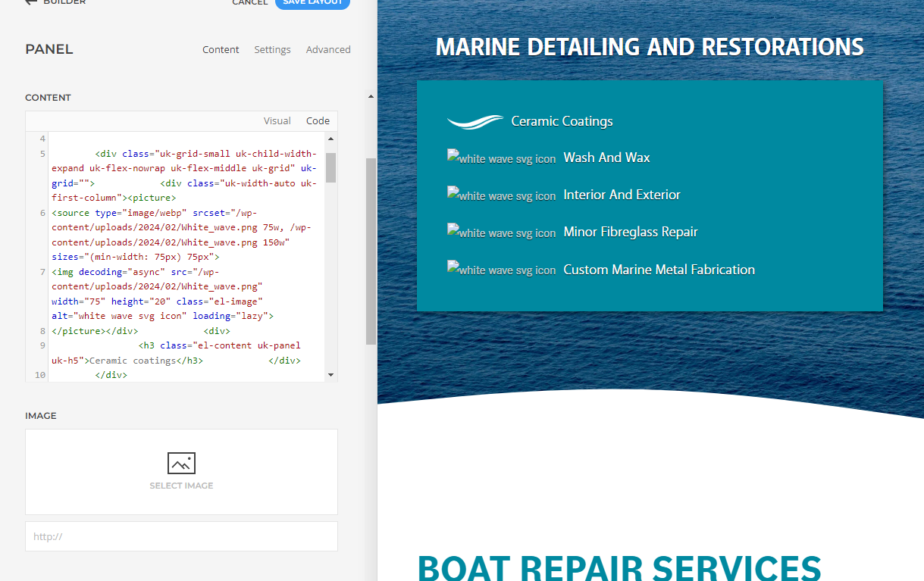Screen dimensions: 924x581
Task: Switch to the Settings tab of the Panel
Action: 272,49
